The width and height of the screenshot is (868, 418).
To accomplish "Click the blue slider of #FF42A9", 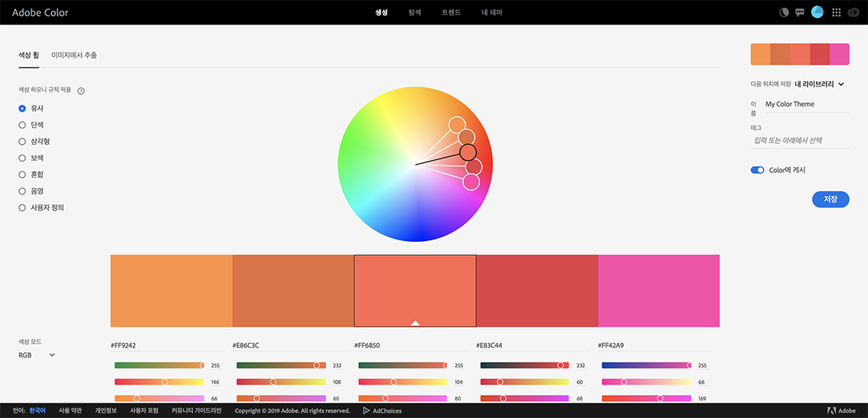I will click(x=647, y=399).
